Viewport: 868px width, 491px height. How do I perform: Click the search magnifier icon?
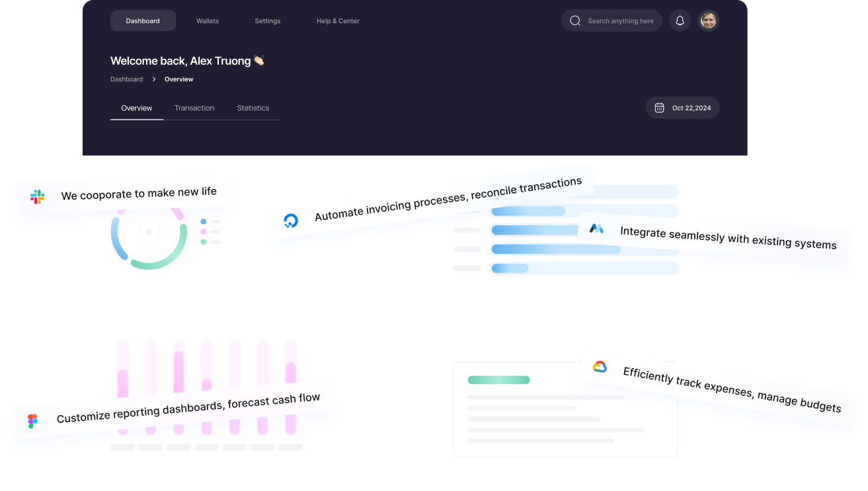point(574,20)
